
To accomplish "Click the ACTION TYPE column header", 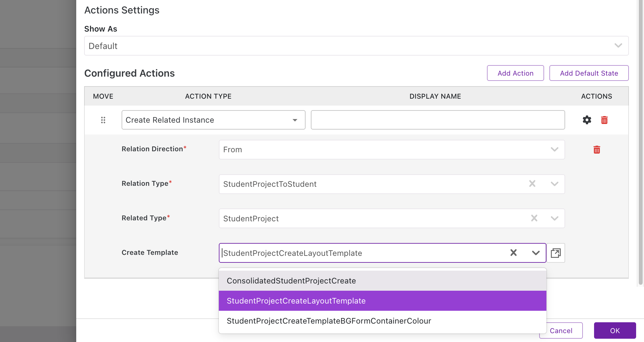I will point(208,96).
